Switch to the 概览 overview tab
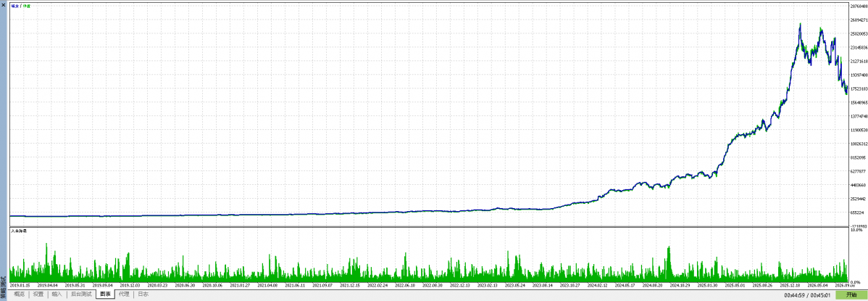 20,294
